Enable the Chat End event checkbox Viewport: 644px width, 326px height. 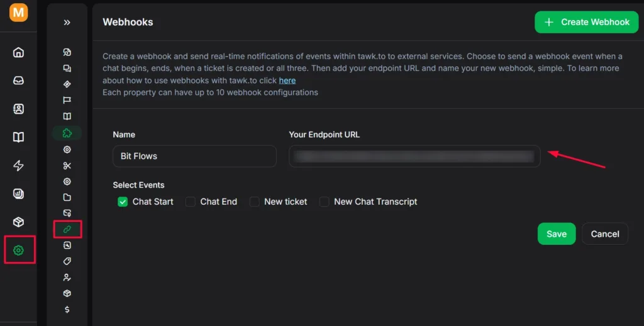pyautogui.click(x=190, y=202)
